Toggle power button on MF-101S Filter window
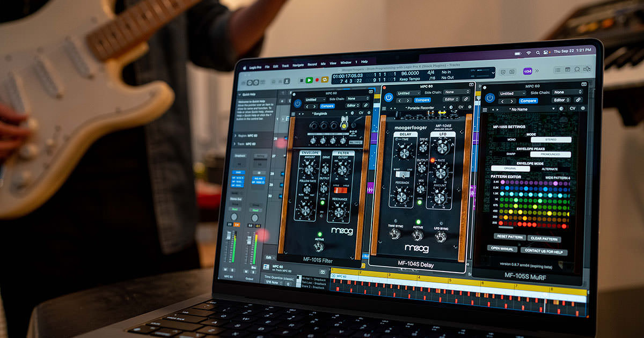The image size is (644, 338). tap(297, 104)
